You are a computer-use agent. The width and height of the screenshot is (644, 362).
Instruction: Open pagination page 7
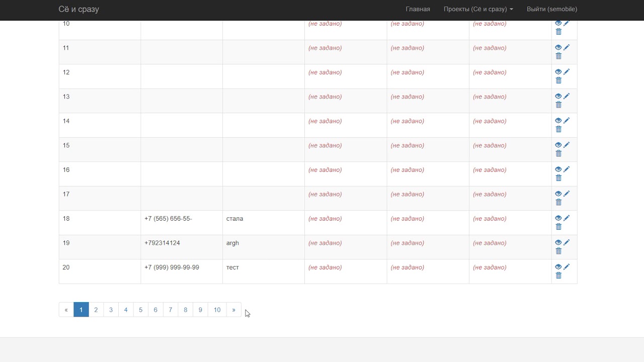(x=171, y=310)
